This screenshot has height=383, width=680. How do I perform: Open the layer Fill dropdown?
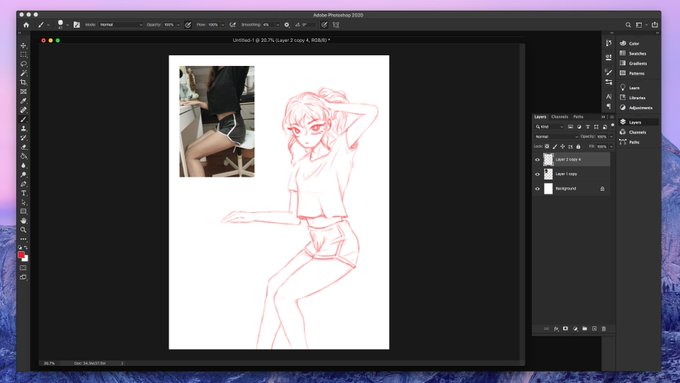point(611,147)
